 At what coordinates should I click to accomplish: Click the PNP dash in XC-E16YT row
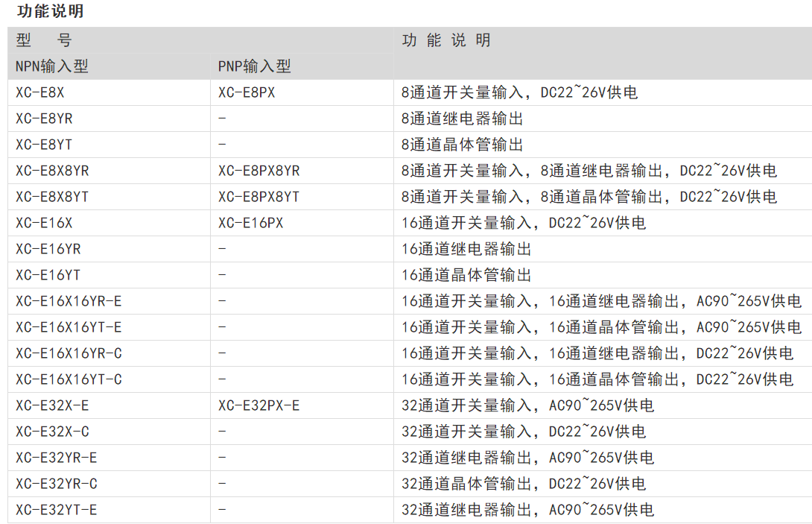(222, 275)
